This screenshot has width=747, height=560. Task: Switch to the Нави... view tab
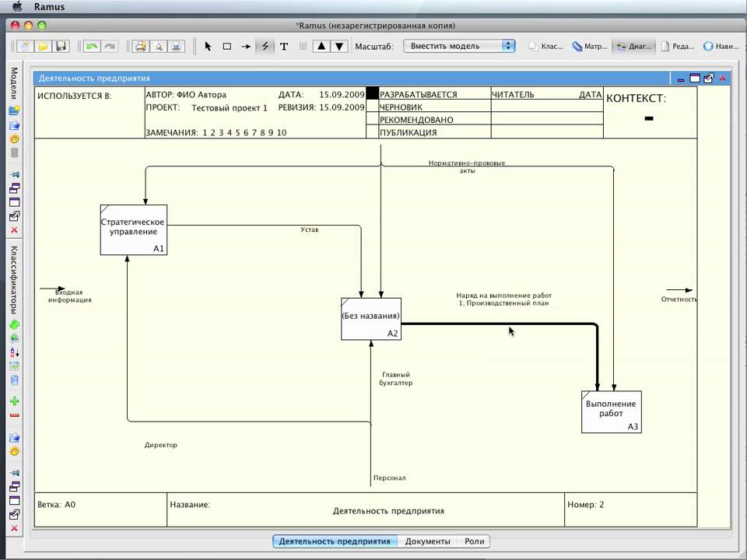pyautogui.click(x=721, y=46)
